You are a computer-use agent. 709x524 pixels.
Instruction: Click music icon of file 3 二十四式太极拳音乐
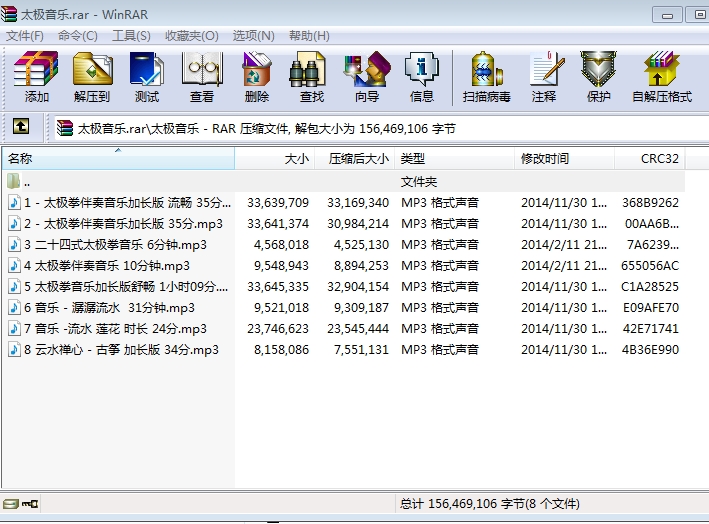click(14, 244)
